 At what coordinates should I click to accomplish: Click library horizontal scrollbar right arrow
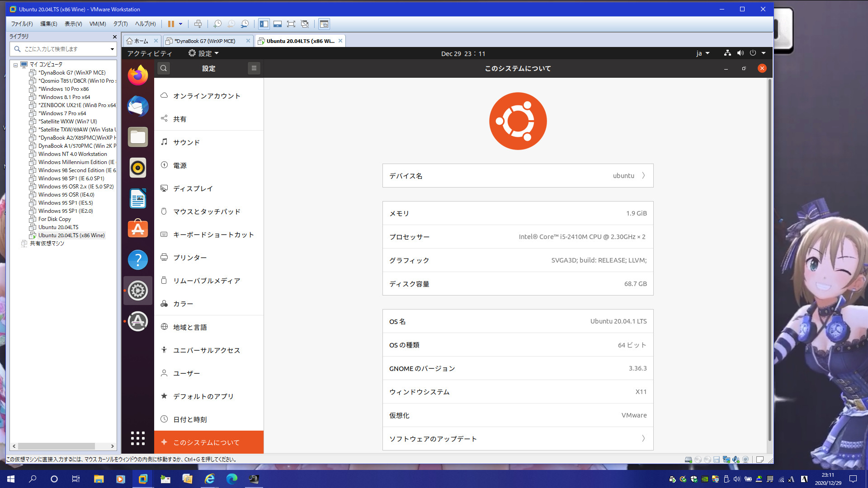(x=113, y=446)
